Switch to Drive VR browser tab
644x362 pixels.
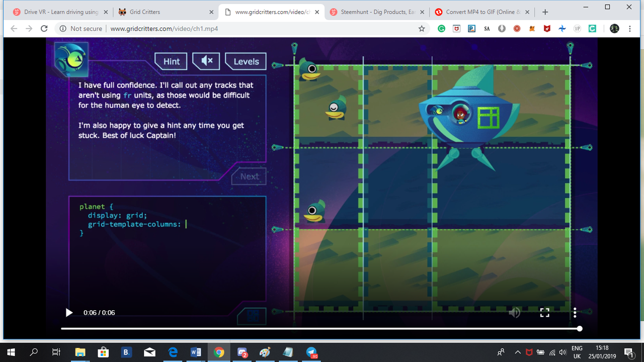(60, 12)
